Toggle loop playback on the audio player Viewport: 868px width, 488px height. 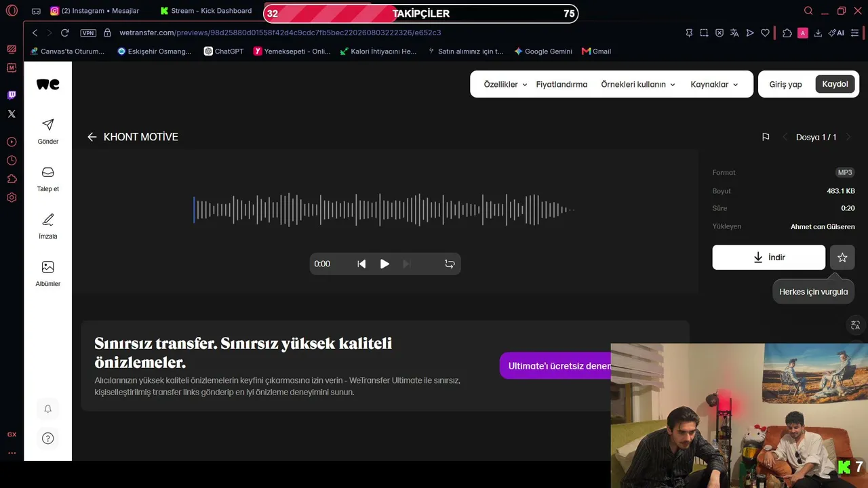pyautogui.click(x=450, y=264)
